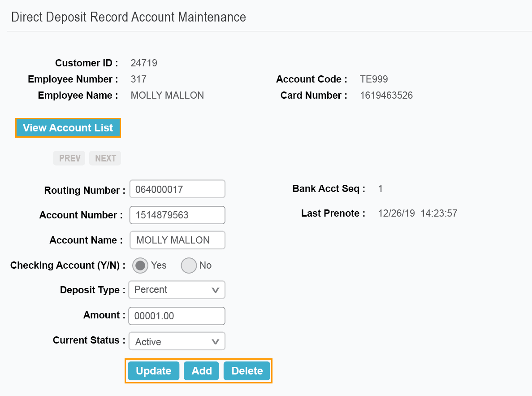Click the View Account List button
Viewport: 532px width, 396px height.
coord(68,128)
